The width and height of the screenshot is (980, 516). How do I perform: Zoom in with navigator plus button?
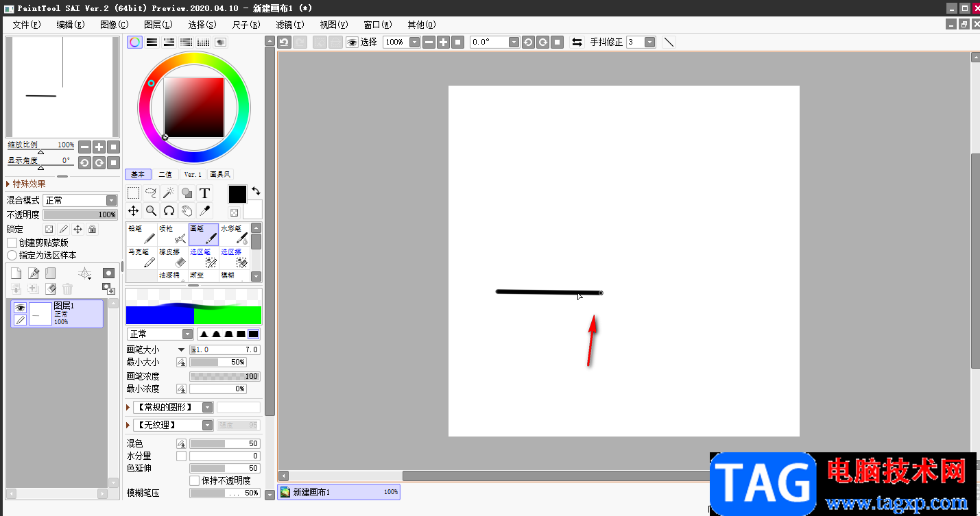tap(99, 147)
